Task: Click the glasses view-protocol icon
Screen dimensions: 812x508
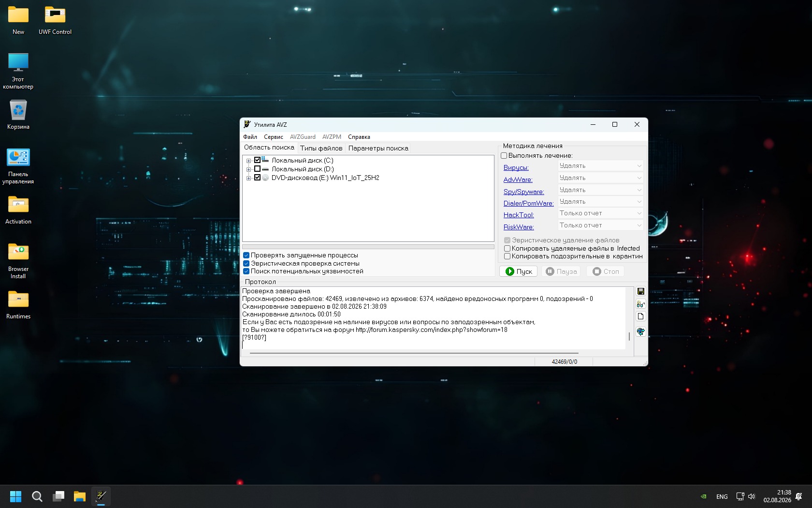Action: tap(640, 304)
